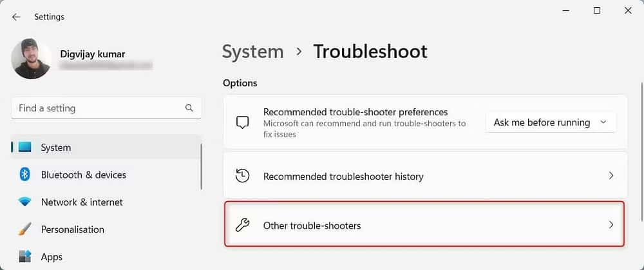Go to Personalisation settings
This screenshot has width=644, height=270.
point(72,229)
